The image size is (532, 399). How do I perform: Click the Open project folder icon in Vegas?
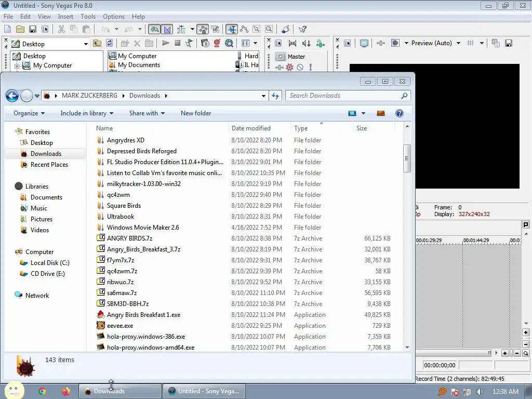click(20, 29)
